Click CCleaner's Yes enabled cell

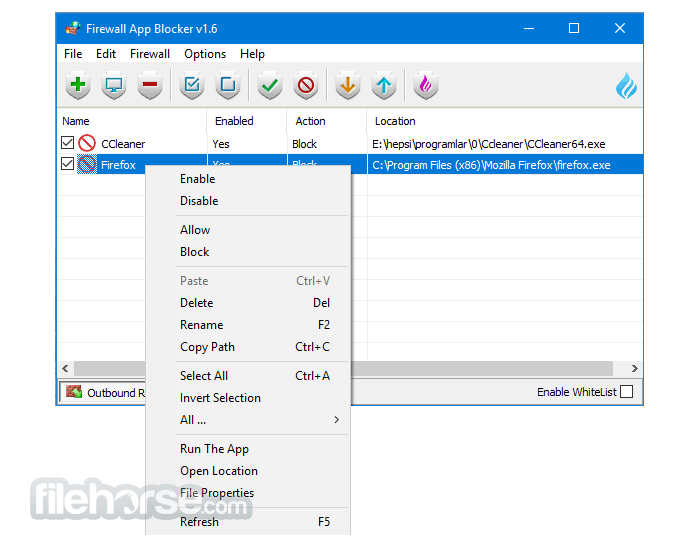pos(221,144)
